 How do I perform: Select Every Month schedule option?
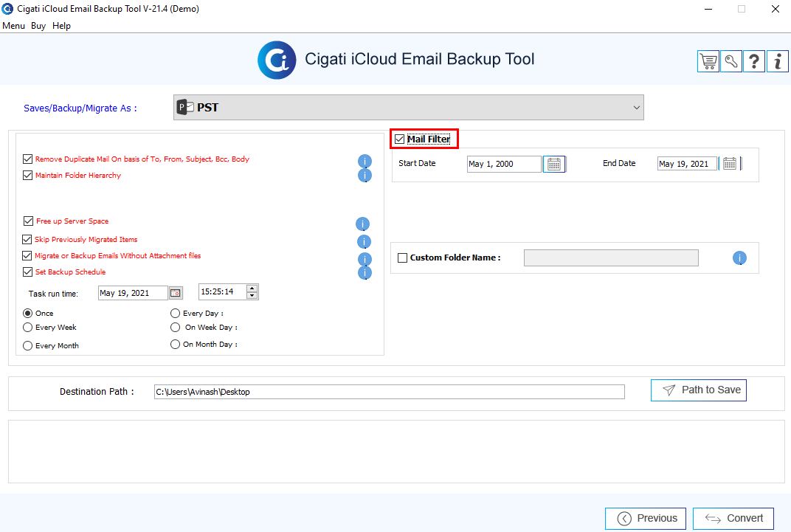[x=28, y=345]
